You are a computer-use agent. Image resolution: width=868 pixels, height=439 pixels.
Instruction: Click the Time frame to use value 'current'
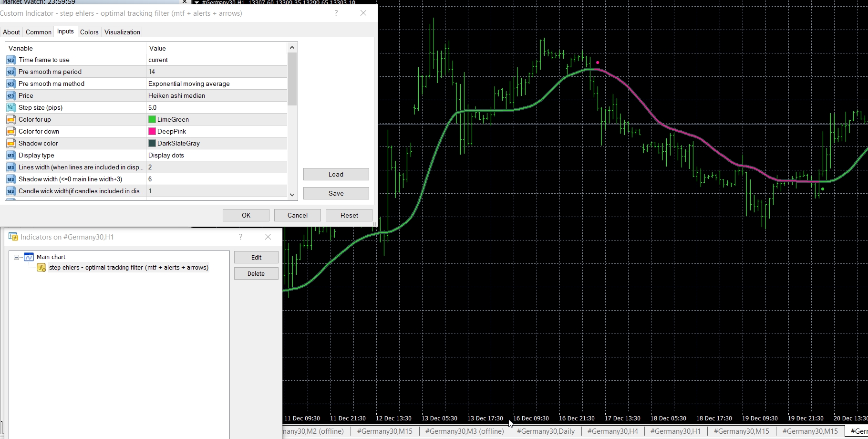click(158, 60)
